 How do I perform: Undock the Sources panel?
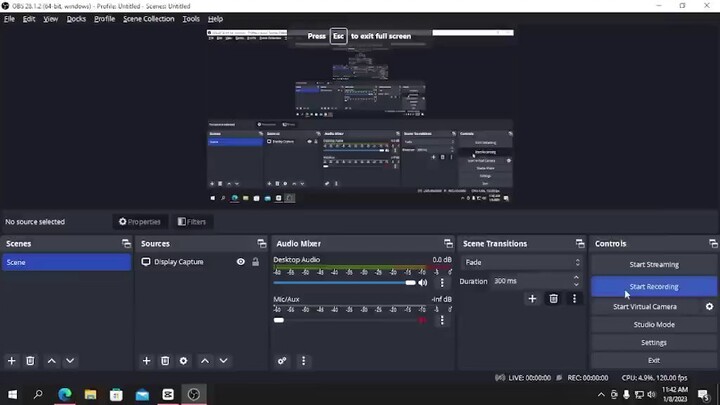pyautogui.click(x=261, y=243)
